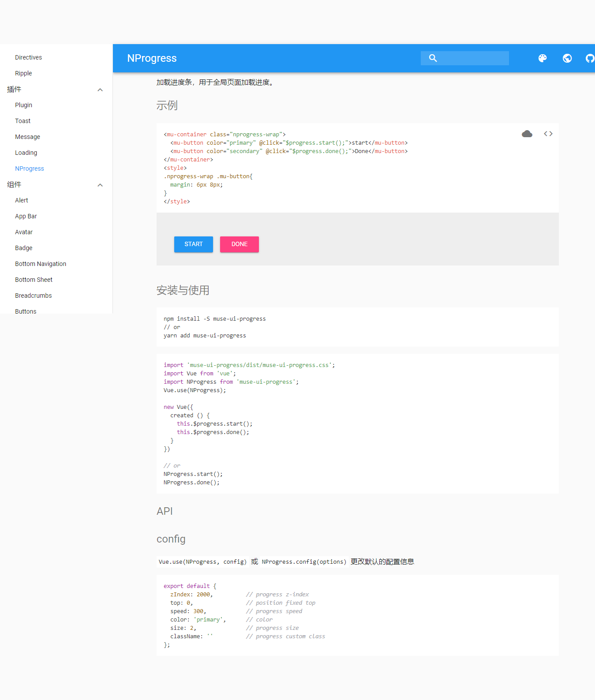Go to the Bottom Sheet page
This screenshot has width=595, height=700.
[34, 280]
